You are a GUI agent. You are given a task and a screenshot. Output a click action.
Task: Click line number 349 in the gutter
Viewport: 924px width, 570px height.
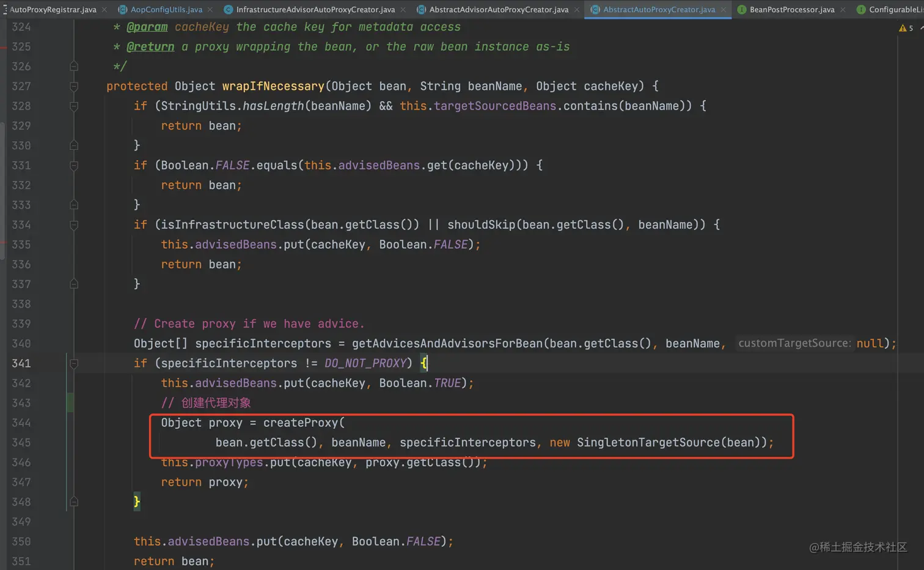(x=21, y=522)
